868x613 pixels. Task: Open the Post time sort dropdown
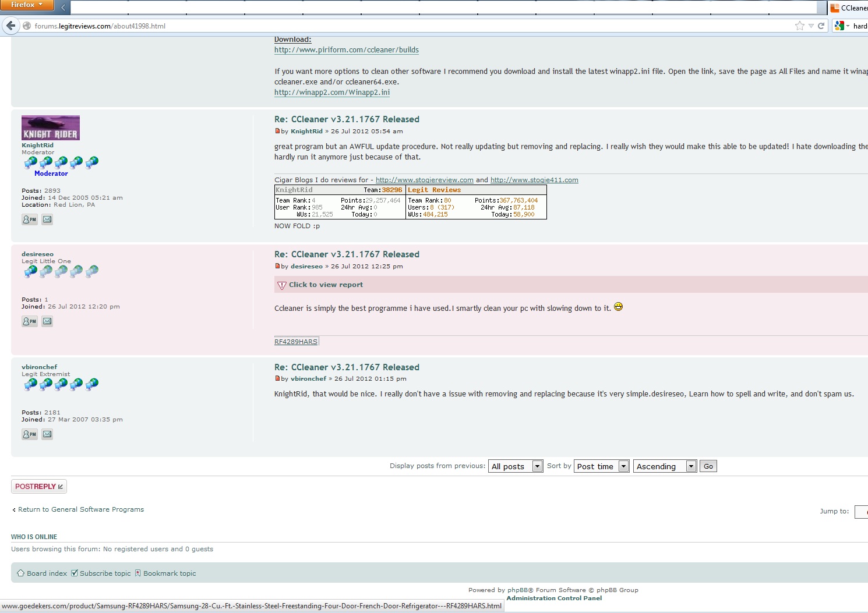tap(602, 466)
